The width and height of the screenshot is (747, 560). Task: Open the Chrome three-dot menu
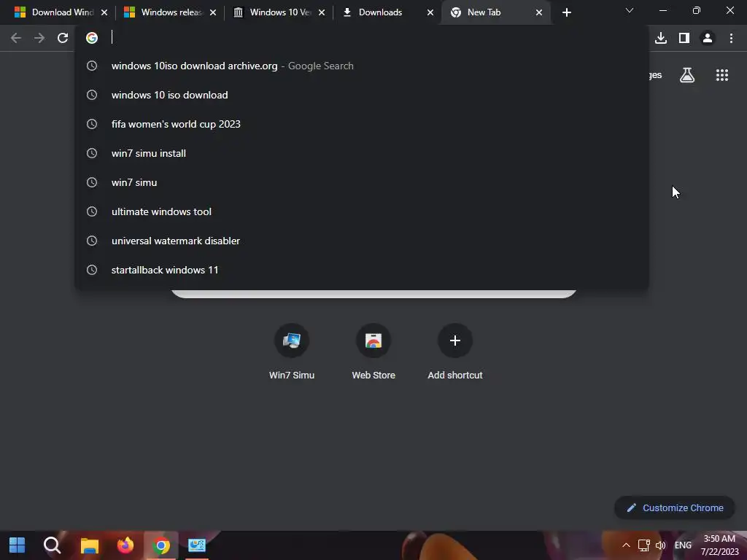click(x=731, y=38)
